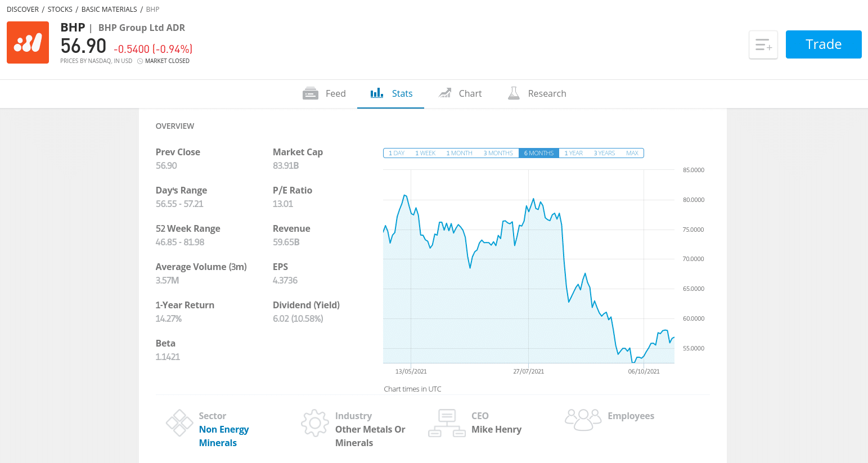Screen dimensions: 868x463
Task: Set chart range to 1 Year
Action: [574, 153]
